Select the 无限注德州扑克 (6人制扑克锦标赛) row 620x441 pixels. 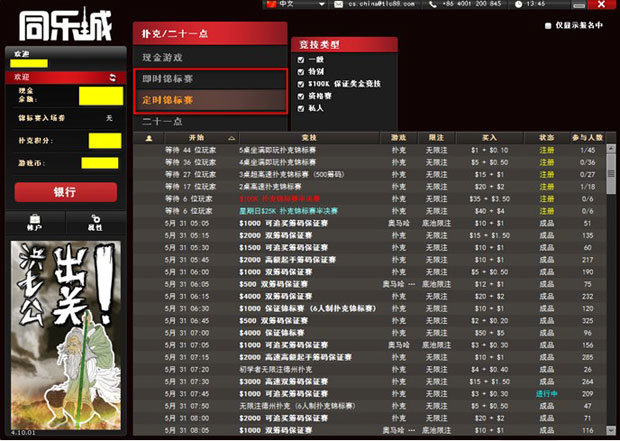[369, 406]
